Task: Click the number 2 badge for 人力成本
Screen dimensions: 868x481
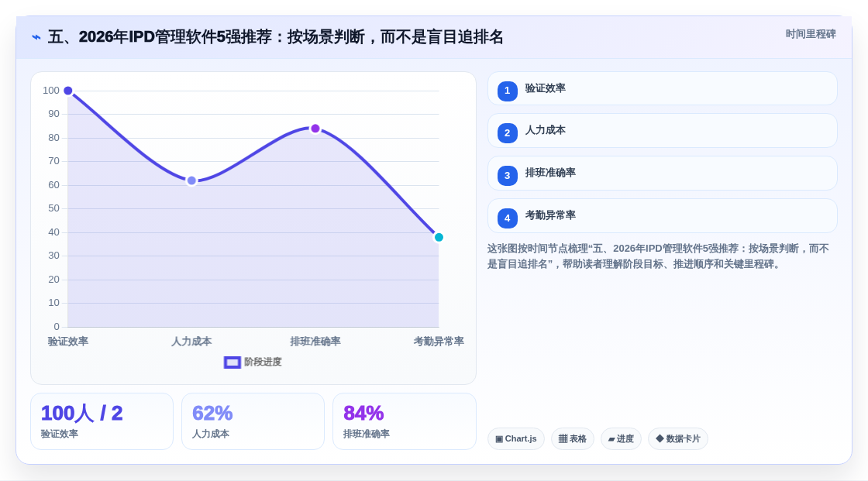Action: [507, 133]
